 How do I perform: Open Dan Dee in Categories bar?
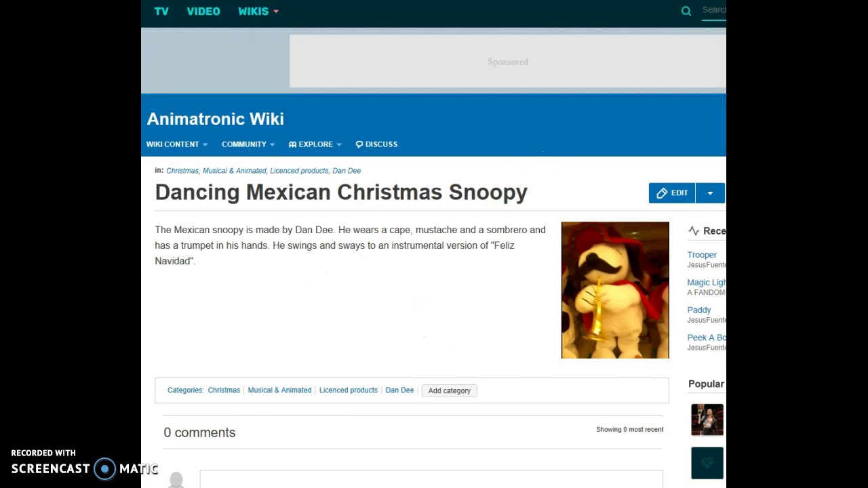coord(399,390)
